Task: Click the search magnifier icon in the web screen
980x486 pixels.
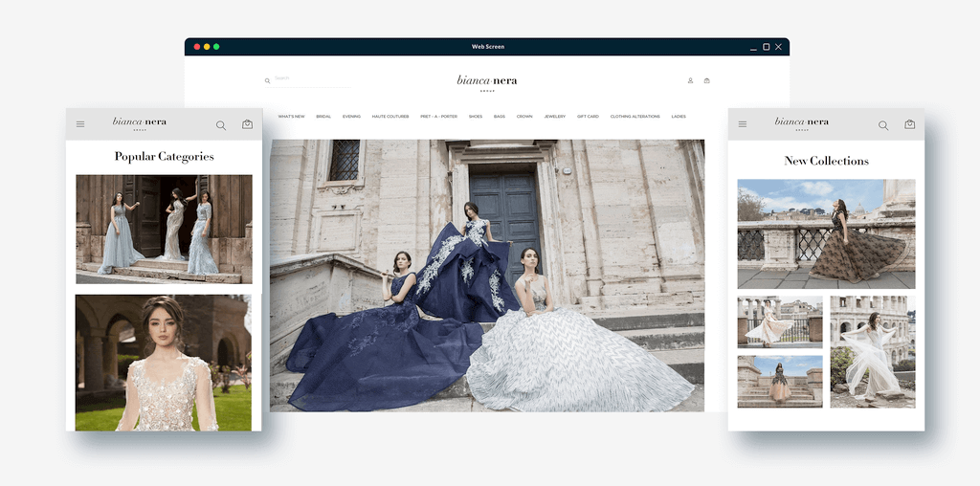Action: click(268, 80)
